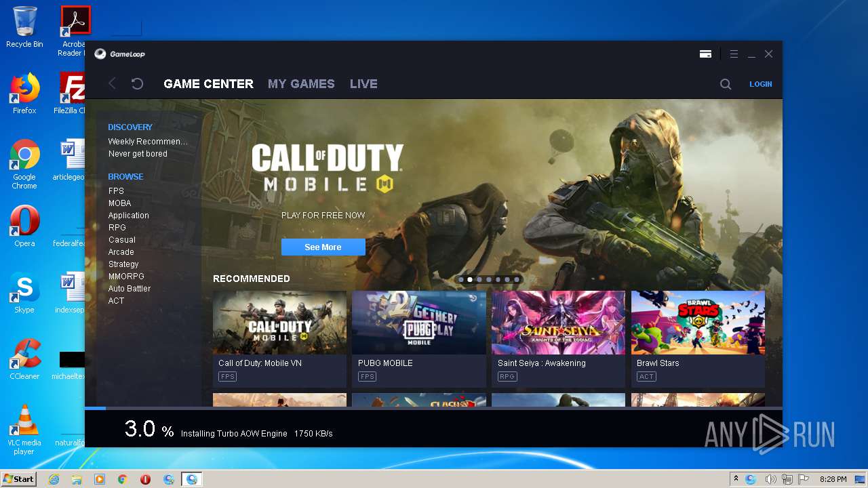Open Windows Explorer taskbar icon
The width and height of the screenshot is (868, 488).
pos(77,479)
